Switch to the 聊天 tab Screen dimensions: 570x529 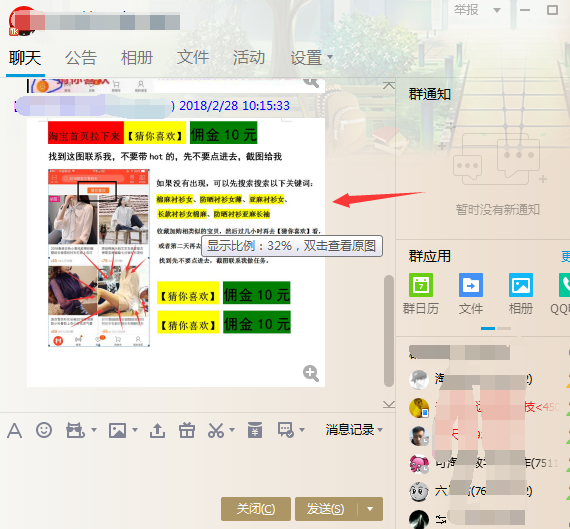click(x=25, y=57)
